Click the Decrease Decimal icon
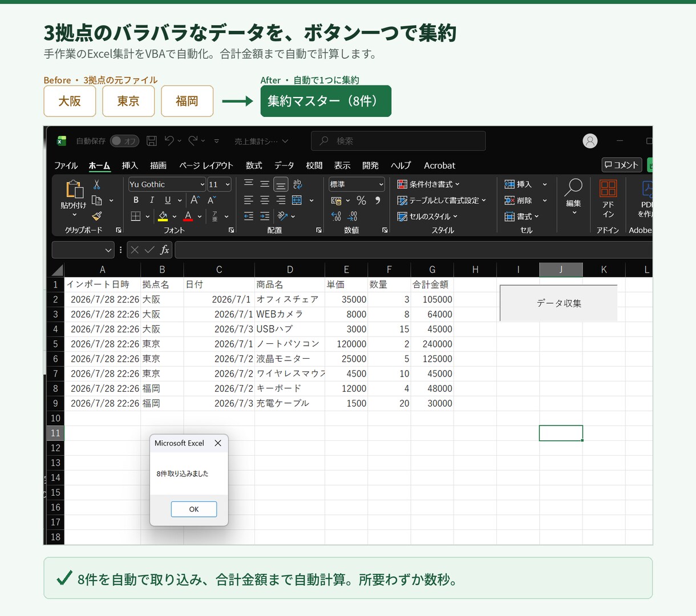696x616 pixels. [x=353, y=216]
